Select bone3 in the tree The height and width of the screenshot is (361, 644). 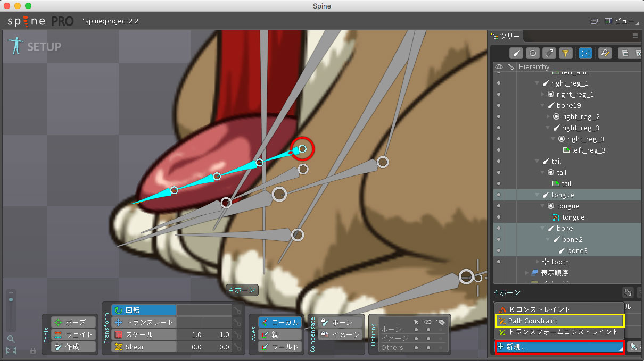568,251
